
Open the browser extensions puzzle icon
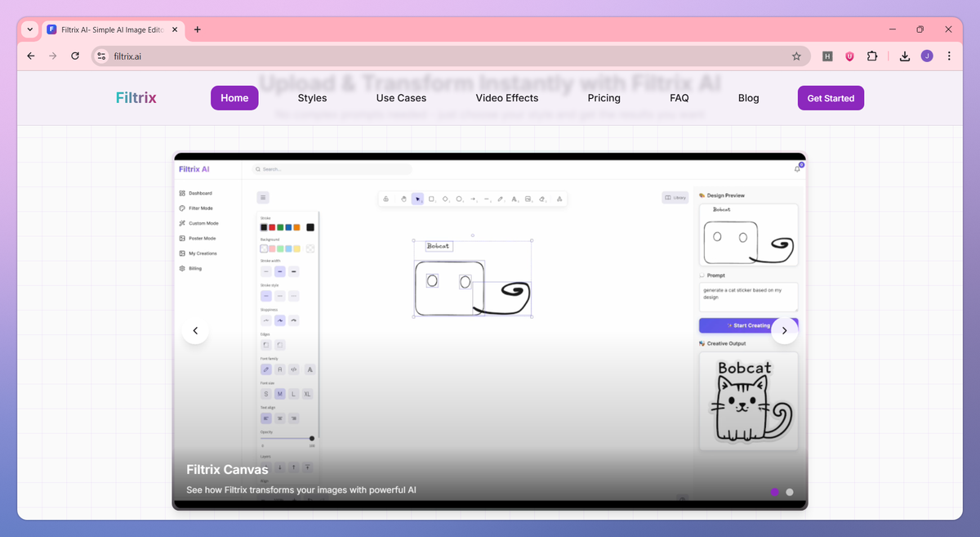[x=872, y=56]
